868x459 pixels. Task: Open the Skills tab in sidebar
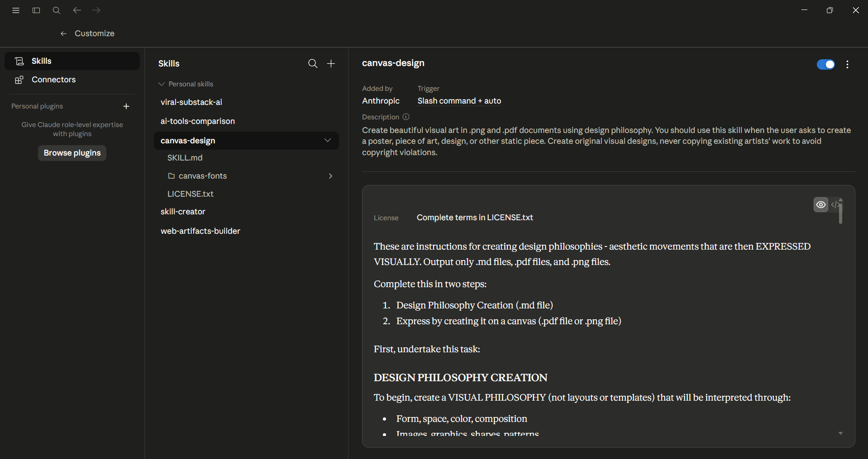(x=72, y=61)
